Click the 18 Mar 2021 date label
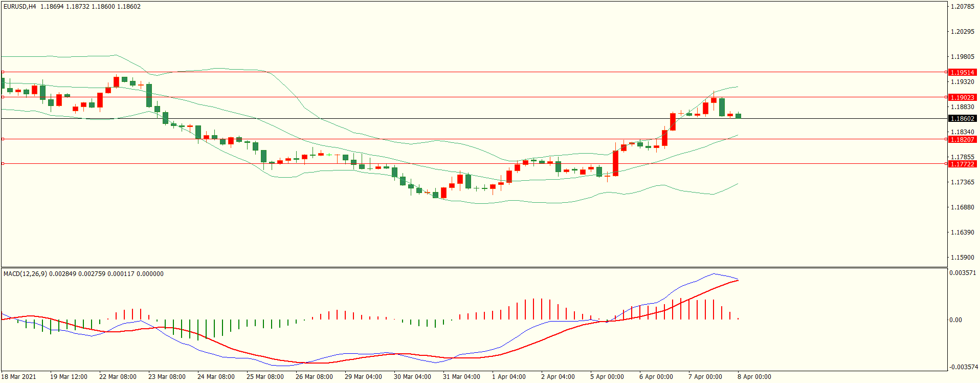 tap(19, 377)
